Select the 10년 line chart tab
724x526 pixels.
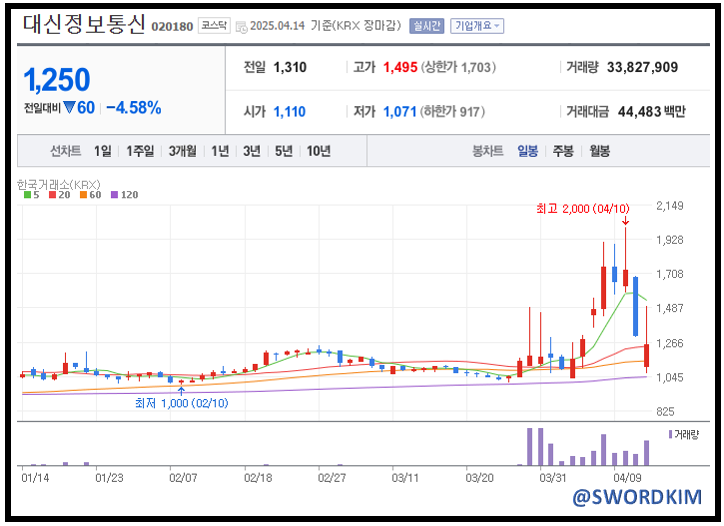(x=319, y=151)
